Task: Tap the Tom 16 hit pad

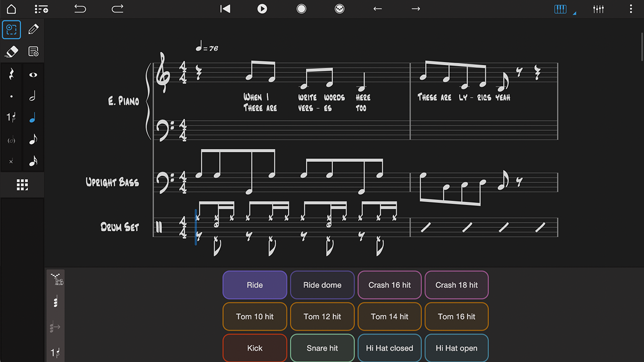Action: [x=456, y=317]
